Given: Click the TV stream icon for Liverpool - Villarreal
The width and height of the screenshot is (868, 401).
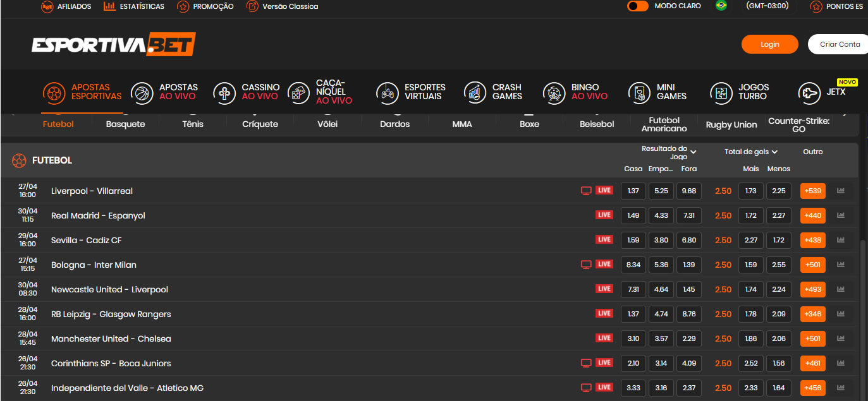Looking at the screenshot, I should (586, 191).
